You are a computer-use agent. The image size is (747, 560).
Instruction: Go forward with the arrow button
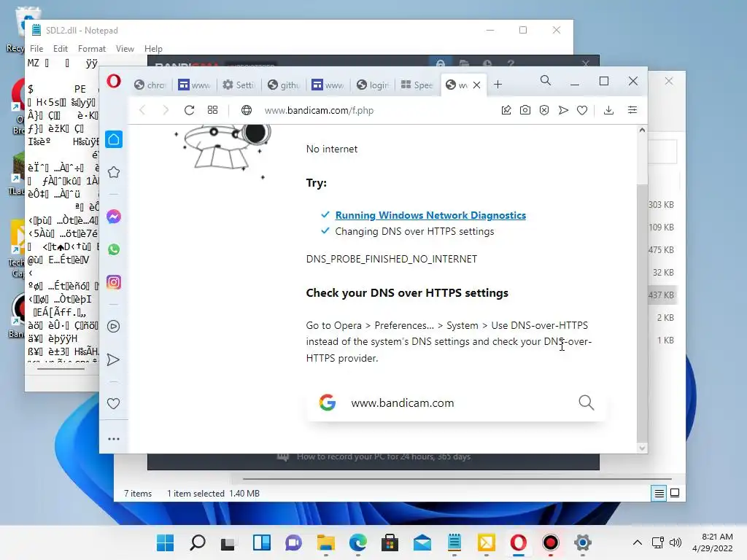tap(166, 110)
